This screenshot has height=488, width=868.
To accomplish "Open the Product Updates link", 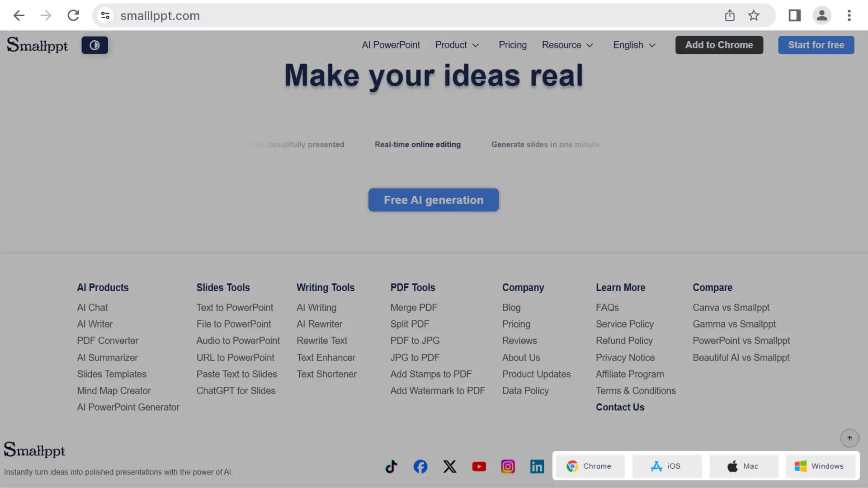I will (x=536, y=374).
